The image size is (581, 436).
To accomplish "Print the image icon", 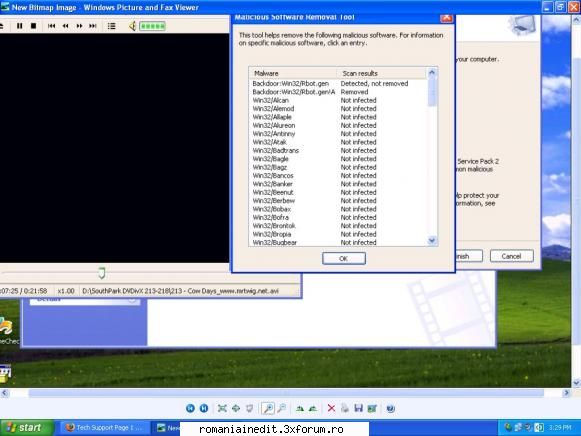I will pyautogui.click(x=345, y=408).
